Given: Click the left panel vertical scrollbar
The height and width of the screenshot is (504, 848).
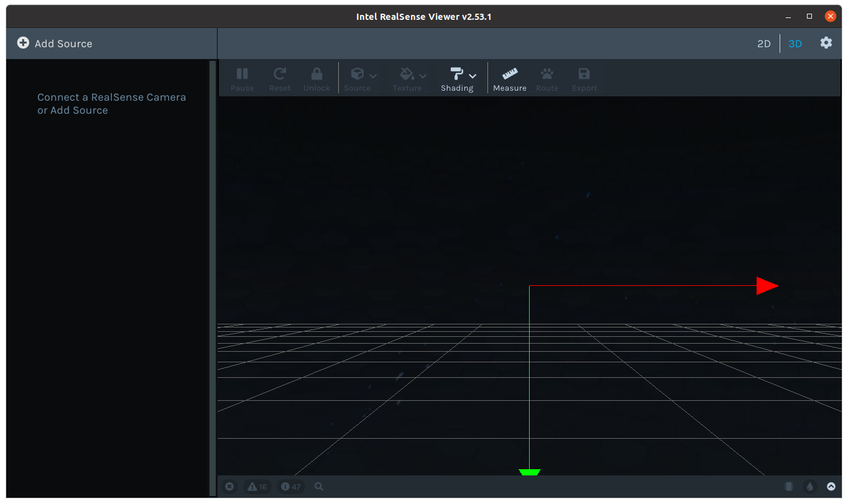Looking at the screenshot, I should (213, 278).
